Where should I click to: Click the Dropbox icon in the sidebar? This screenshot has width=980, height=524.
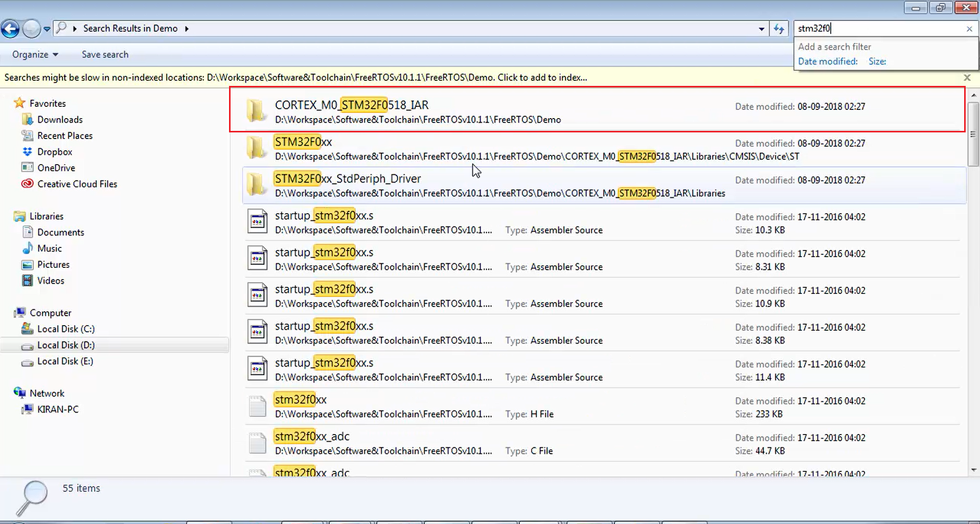[27, 152]
